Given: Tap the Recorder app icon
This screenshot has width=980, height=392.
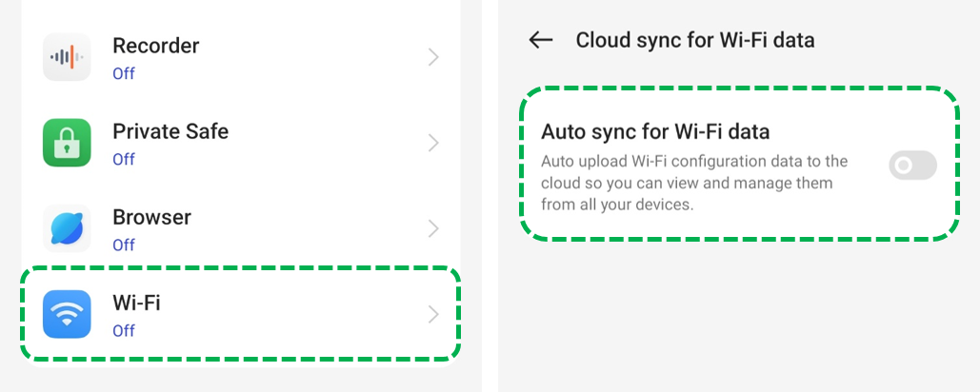Looking at the screenshot, I should click(x=67, y=57).
